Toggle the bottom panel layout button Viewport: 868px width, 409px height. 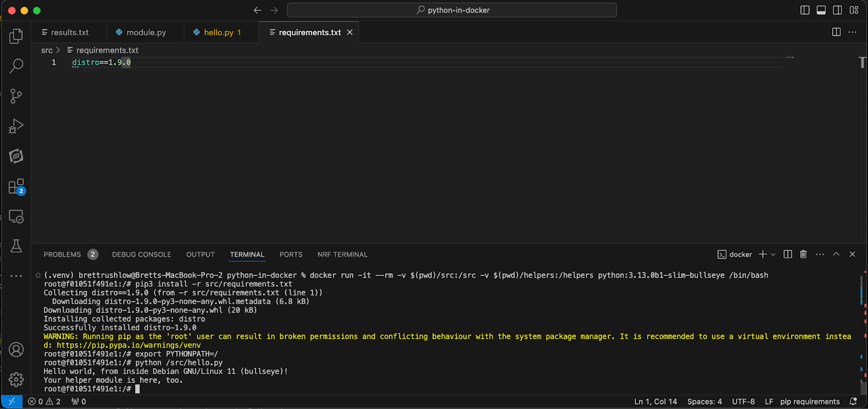(x=821, y=10)
